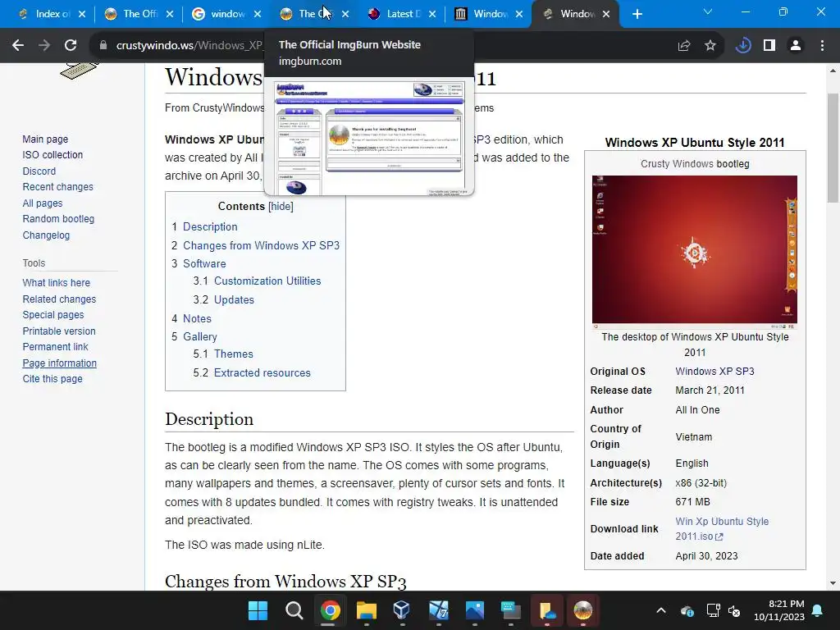Screen dimensions: 840x630
Task: Click the browser forward arrow
Action: [x=44, y=46]
